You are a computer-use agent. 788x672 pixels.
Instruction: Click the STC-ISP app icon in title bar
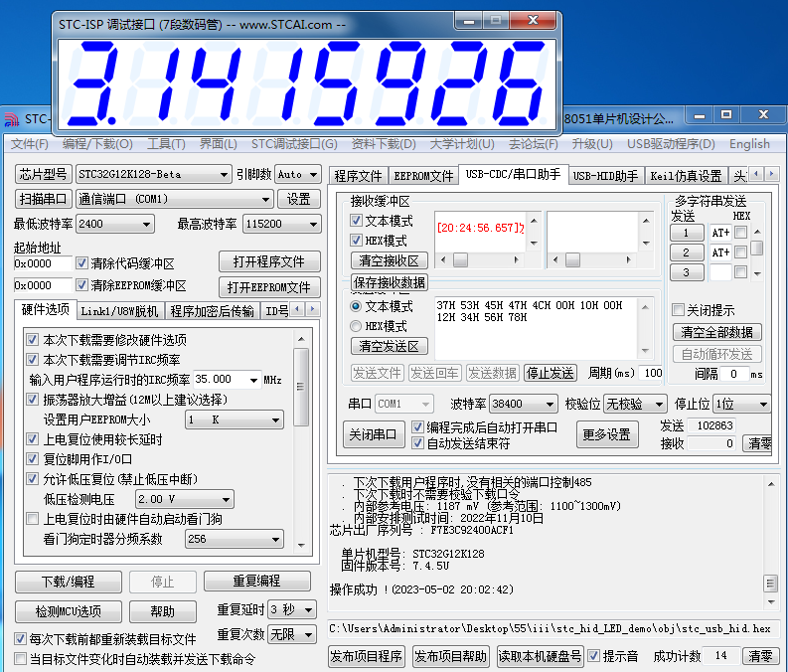point(11,119)
